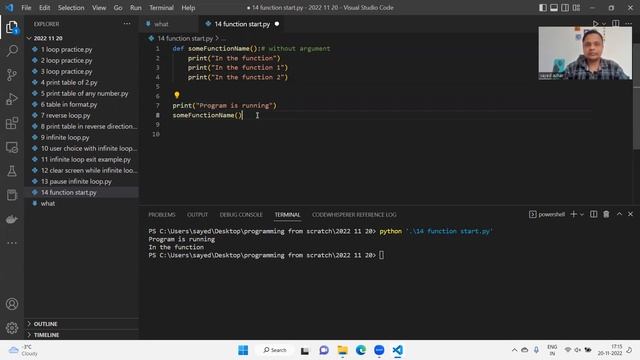Screen dimensions: 640x360
Task: Toggle primary side bar visibility
Action: point(543,8)
